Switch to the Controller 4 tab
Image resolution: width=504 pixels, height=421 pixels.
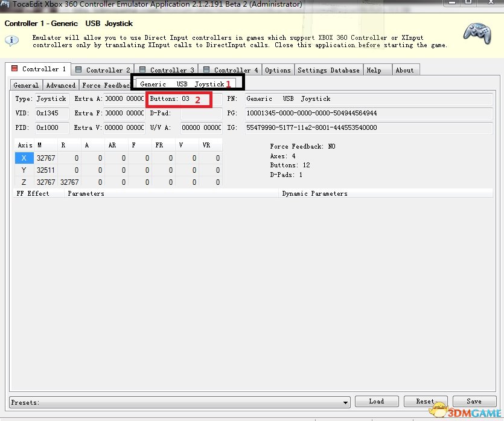(x=231, y=70)
